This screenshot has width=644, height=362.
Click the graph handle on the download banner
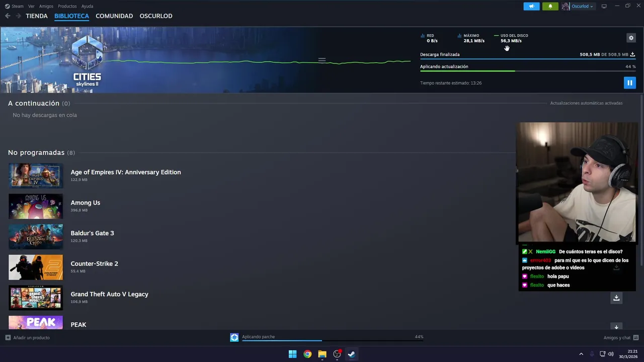(x=322, y=60)
